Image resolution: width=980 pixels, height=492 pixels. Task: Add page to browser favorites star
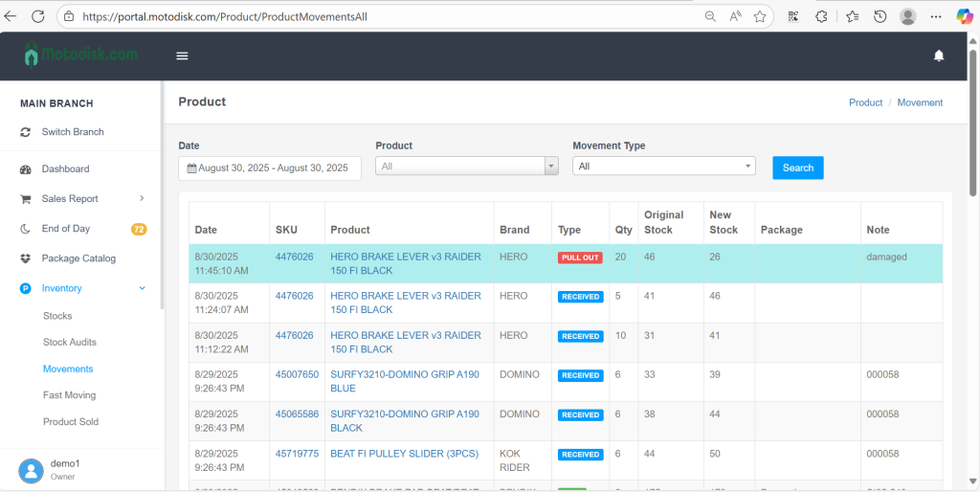(x=760, y=16)
